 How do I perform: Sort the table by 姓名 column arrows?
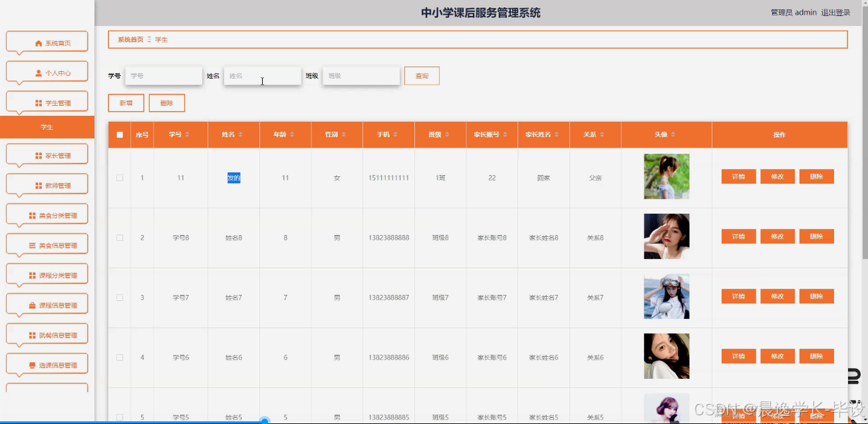[240, 134]
